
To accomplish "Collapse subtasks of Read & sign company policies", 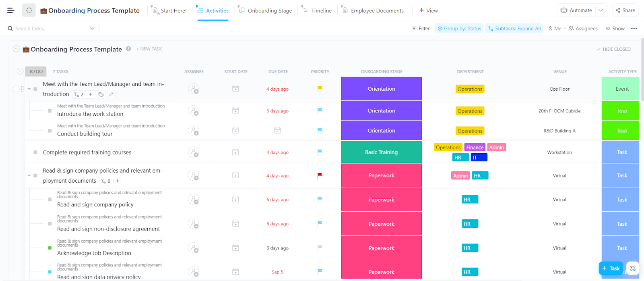I will [29, 176].
